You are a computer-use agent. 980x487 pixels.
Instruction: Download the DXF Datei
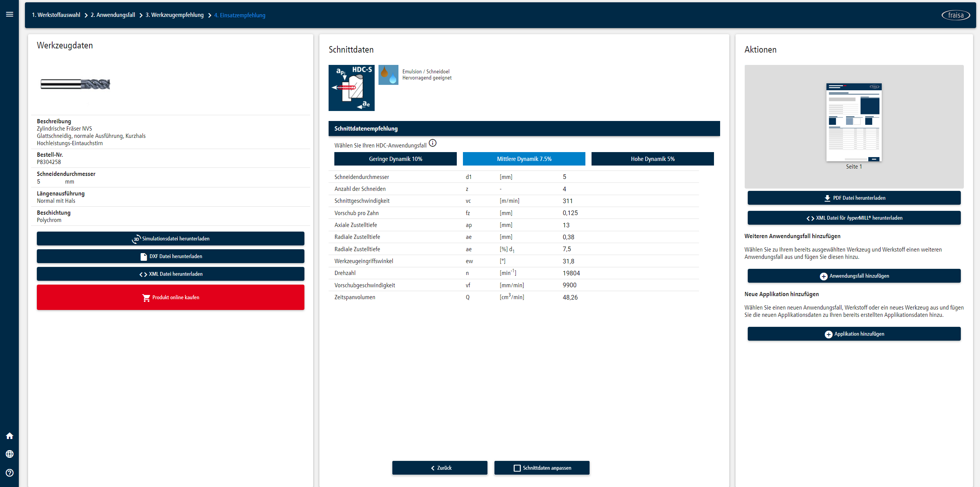click(x=170, y=256)
